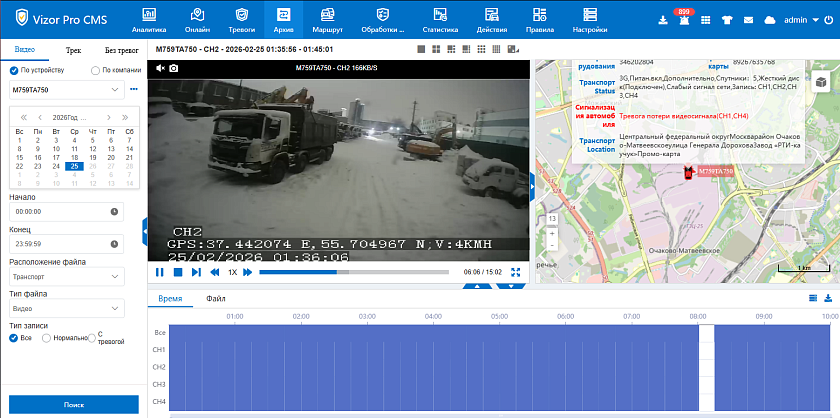Expand the device M759TA750 dropdown
Viewport: 840px width, 418px height.
tap(116, 90)
